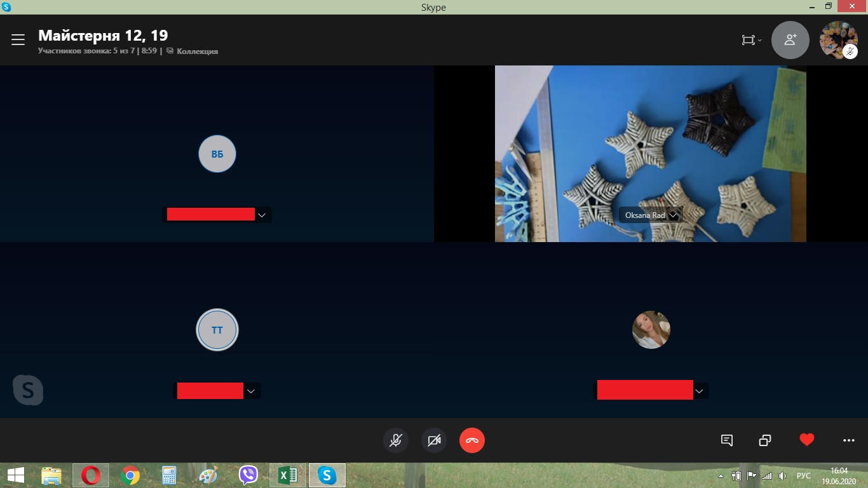Open the Action Center flag icon
This screenshot has width=868, height=488.
(x=752, y=476)
